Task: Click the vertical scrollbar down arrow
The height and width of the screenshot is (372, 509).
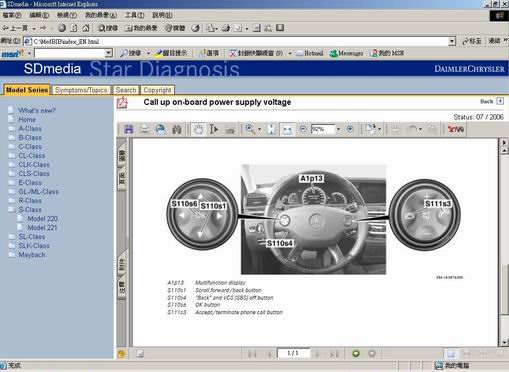Action: [504, 342]
